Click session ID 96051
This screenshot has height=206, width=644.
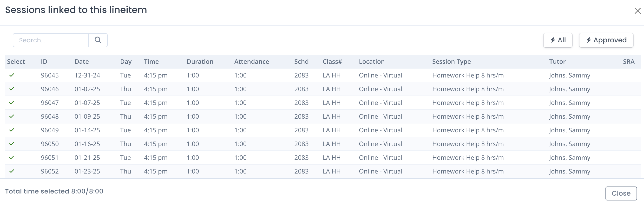point(50,158)
